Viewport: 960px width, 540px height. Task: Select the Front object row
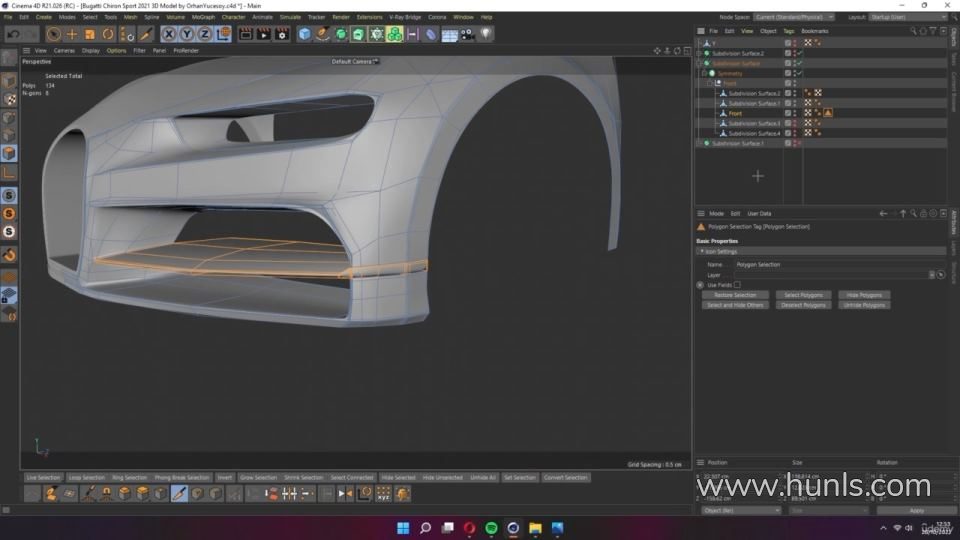(x=735, y=113)
